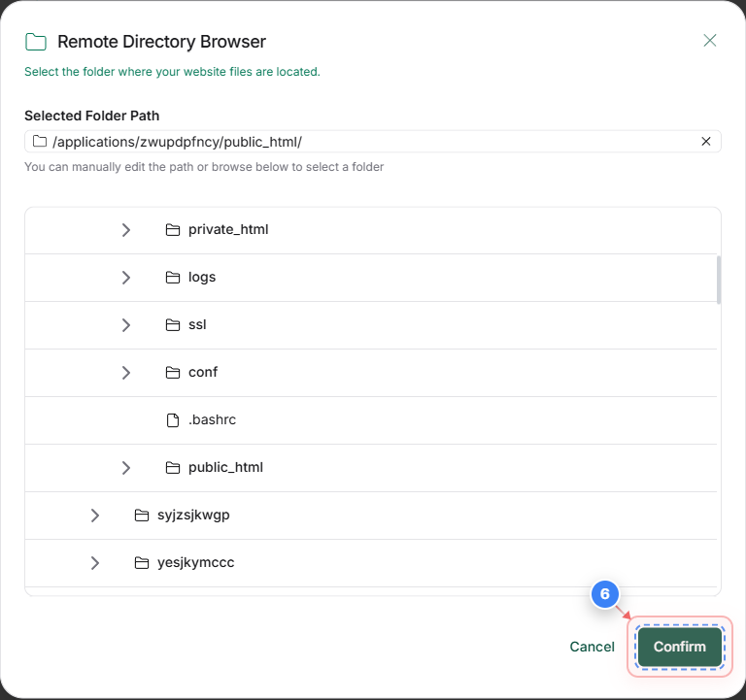
Task: Expand the logs folder
Action: tap(125, 278)
